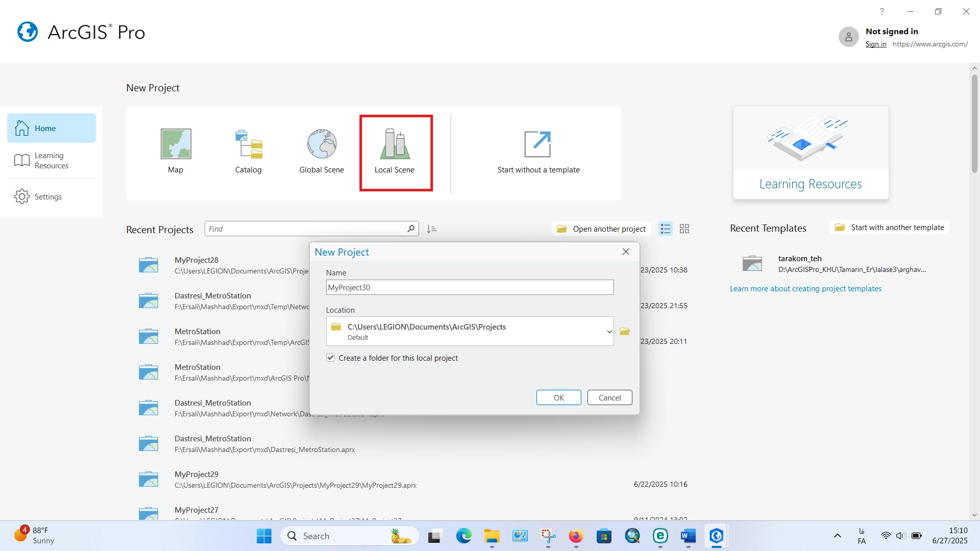Image resolution: width=980 pixels, height=551 pixels.
Task: Click Open another project
Action: pos(601,229)
